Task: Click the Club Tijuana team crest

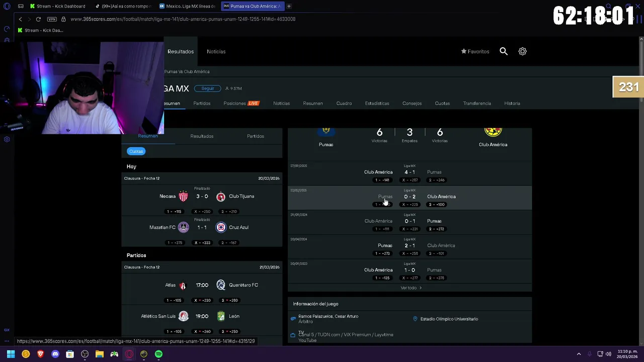Action: pyautogui.click(x=221, y=197)
